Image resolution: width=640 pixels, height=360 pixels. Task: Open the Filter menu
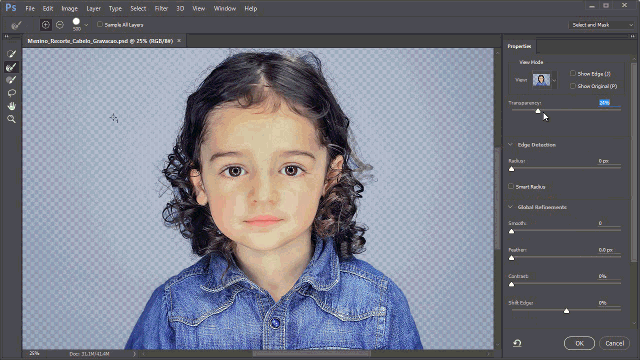tap(161, 8)
